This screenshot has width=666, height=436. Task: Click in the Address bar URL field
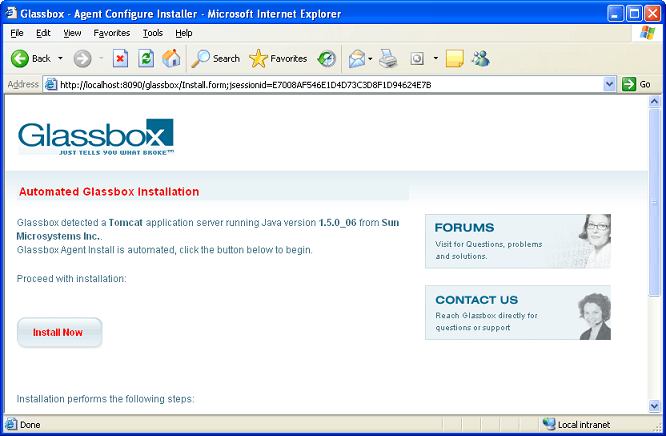pyautogui.click(x=330, y=85)
